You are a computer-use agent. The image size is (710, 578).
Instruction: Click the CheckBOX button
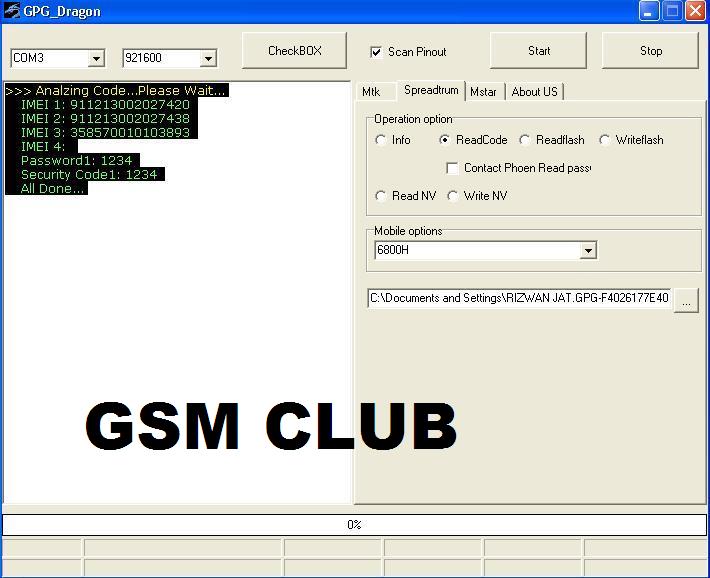coord(295,51)
